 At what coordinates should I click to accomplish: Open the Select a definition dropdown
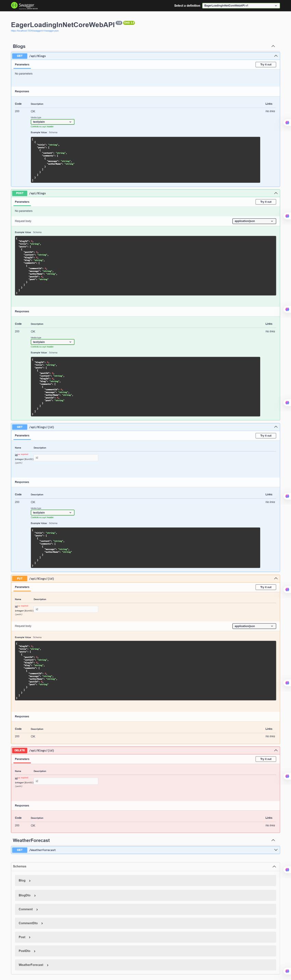click(x=241, y=6)
